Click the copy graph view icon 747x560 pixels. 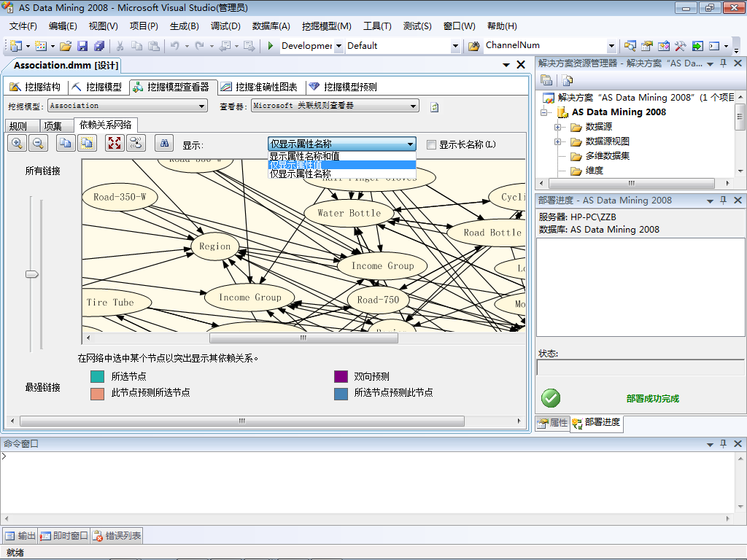tap(66, 144)
